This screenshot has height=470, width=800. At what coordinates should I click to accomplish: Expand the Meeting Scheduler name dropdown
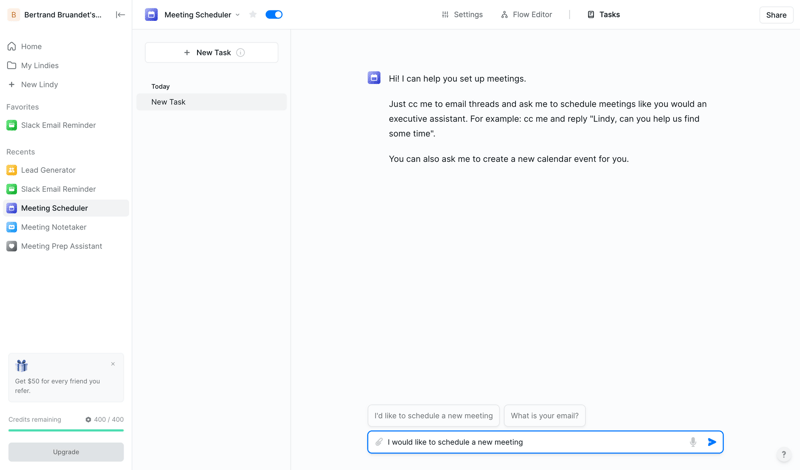(x=237, y=15)
